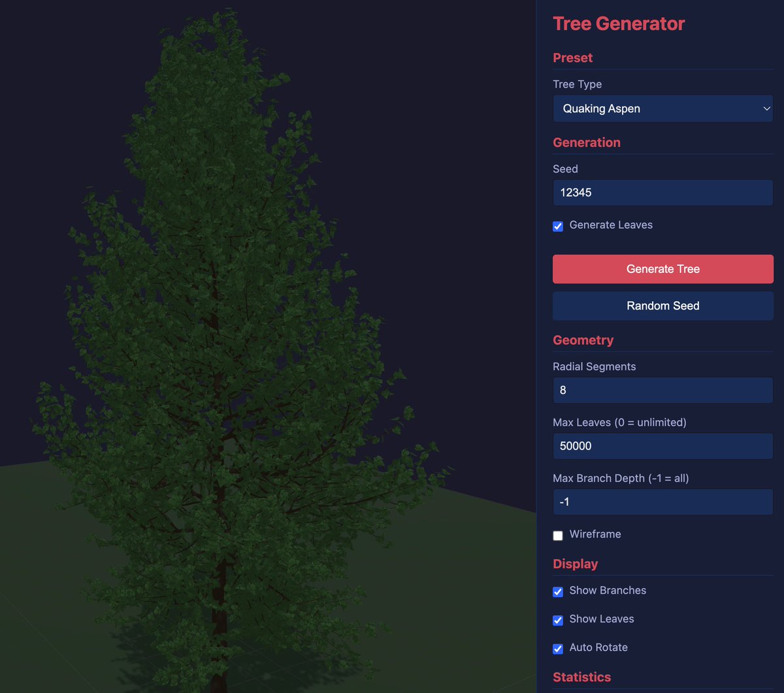Click the 'Tree Type' label
784x693 pixels.
point(577,84)
